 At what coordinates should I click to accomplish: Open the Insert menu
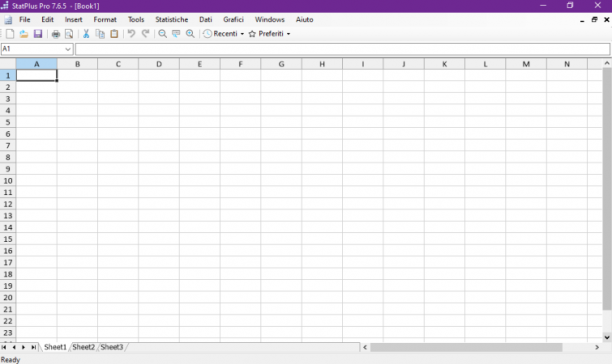tap(73, 20)
